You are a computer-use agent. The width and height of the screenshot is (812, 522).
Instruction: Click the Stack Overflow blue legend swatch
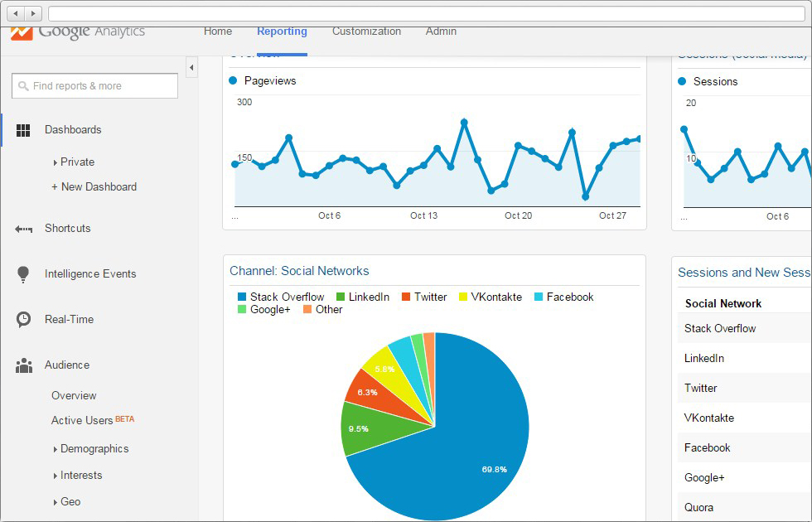coord(242,297)
